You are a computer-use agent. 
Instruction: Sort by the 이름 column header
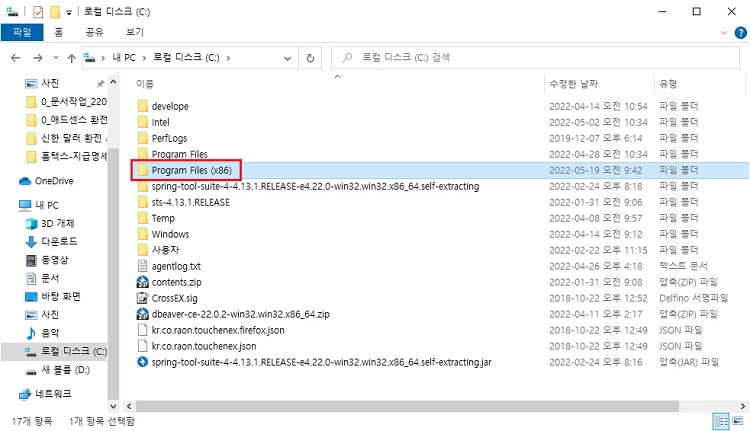pos(145,84)
